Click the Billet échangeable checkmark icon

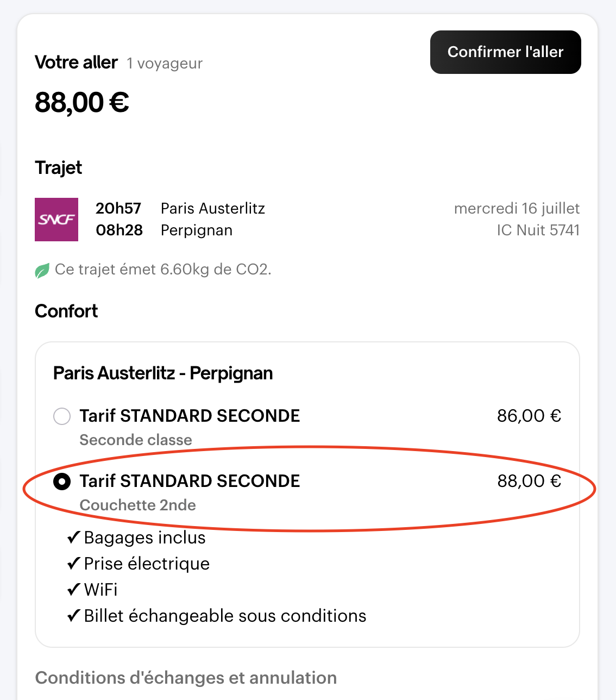74,616
